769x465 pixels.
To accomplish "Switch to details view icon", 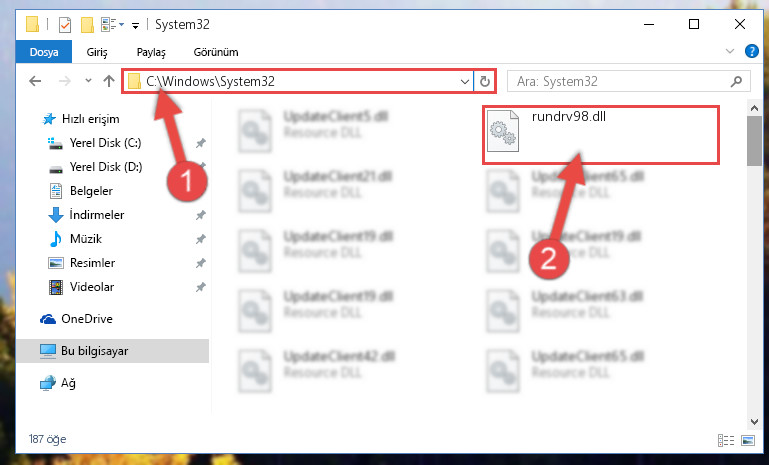I will click(x=725, y=440).
